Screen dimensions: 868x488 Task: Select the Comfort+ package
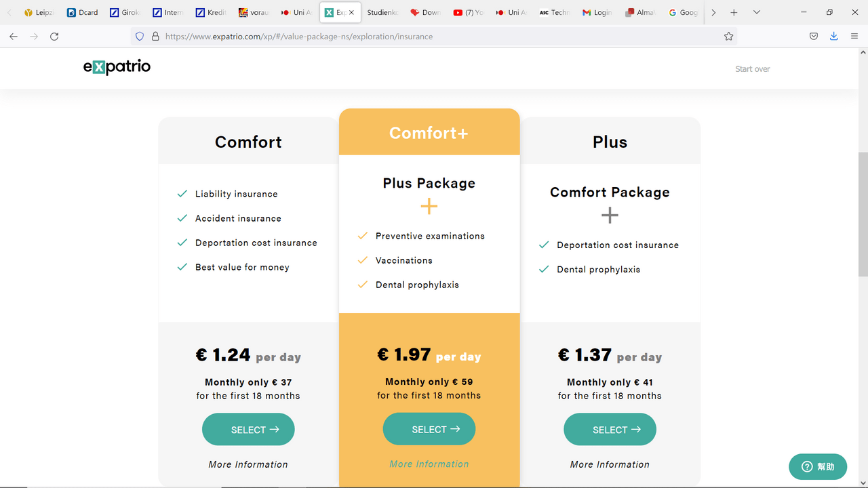coord(429,429)
